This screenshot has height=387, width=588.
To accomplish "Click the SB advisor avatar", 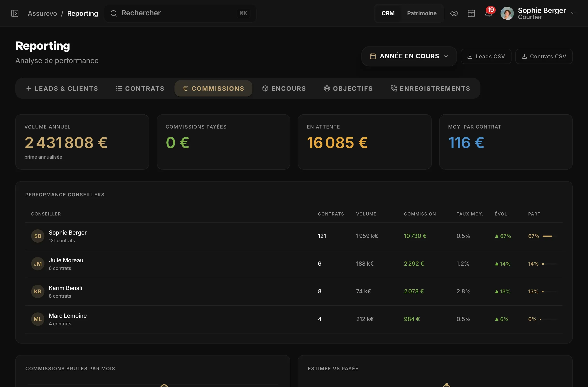I will [x=38, y=236].
